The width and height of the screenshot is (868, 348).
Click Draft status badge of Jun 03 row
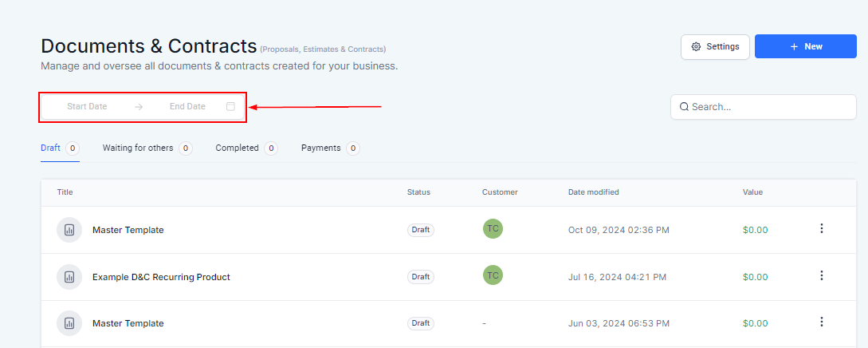coord(421,323)
